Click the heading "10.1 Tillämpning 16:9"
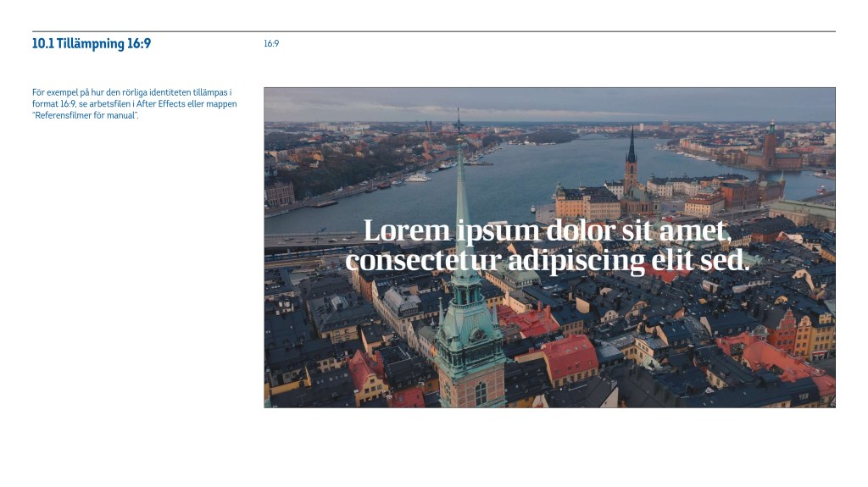This screenshot has width=868, height=487. 92,44
